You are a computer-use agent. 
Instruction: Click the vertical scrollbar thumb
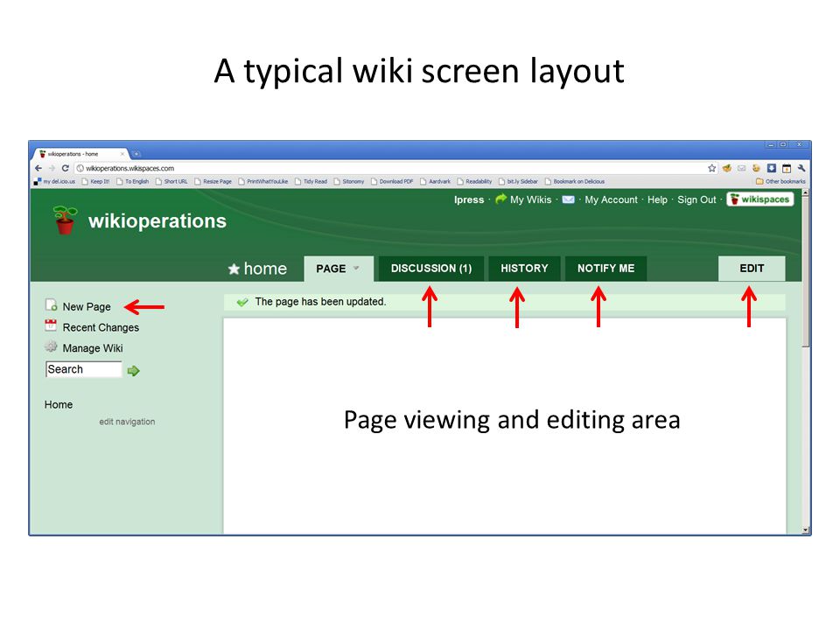[x=805, y=271]
